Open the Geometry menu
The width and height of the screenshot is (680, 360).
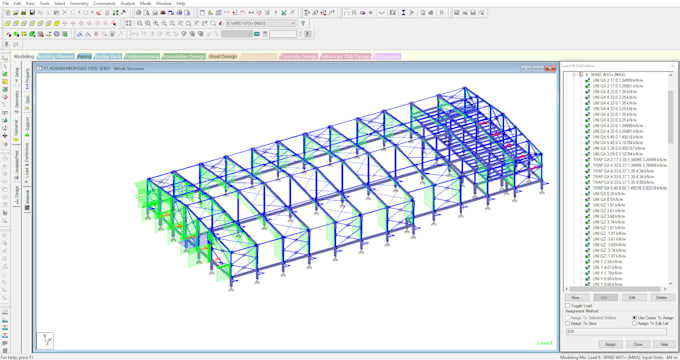(x=79, y=3)
